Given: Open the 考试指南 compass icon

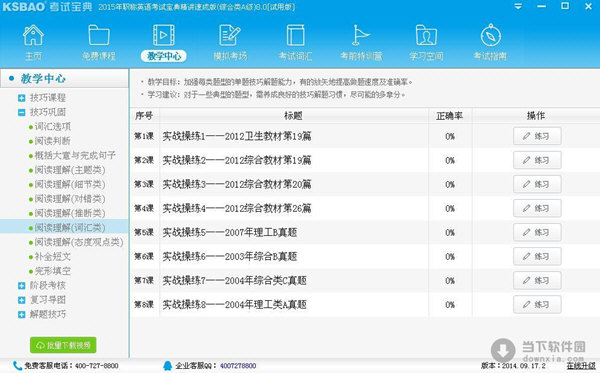Looking at the screenshot, I should pos(491,36).
